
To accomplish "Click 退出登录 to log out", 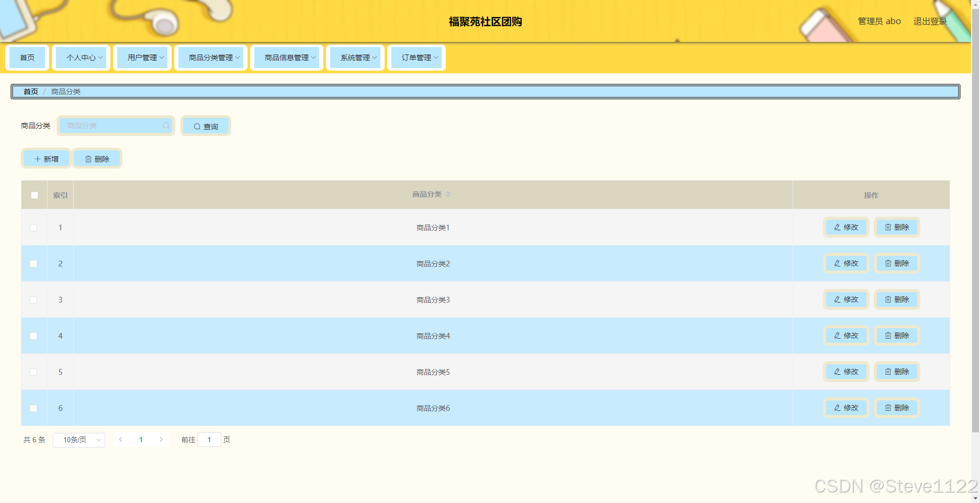I will point(930,21).
